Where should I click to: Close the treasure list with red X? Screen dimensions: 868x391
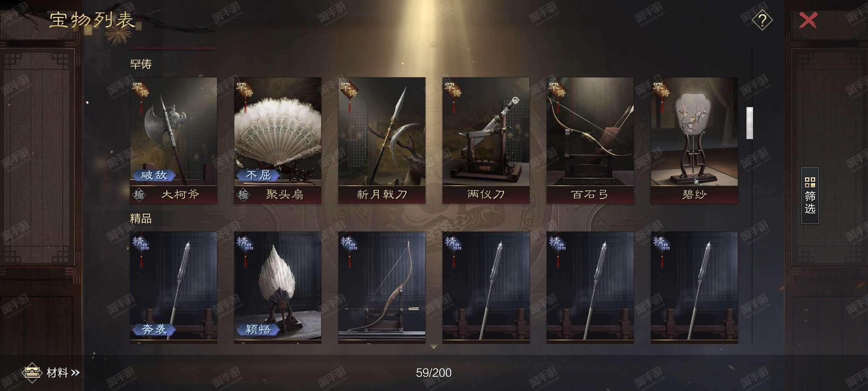pos(808,20)
